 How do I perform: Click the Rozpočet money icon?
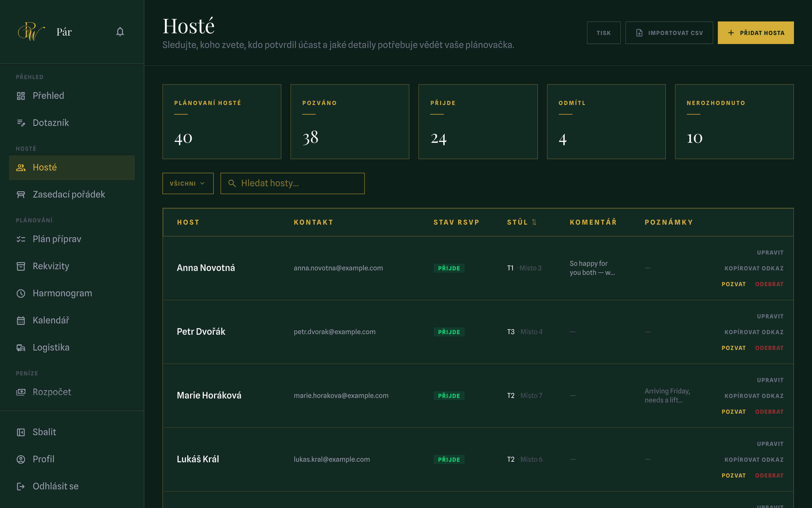[21, 392]
